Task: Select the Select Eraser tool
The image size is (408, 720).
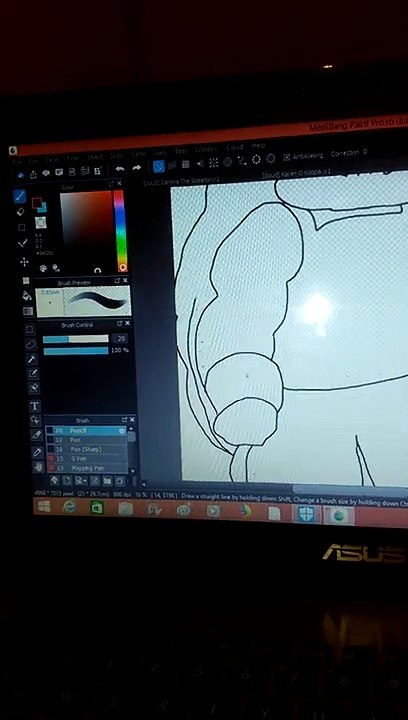Action: click(34, 388)
